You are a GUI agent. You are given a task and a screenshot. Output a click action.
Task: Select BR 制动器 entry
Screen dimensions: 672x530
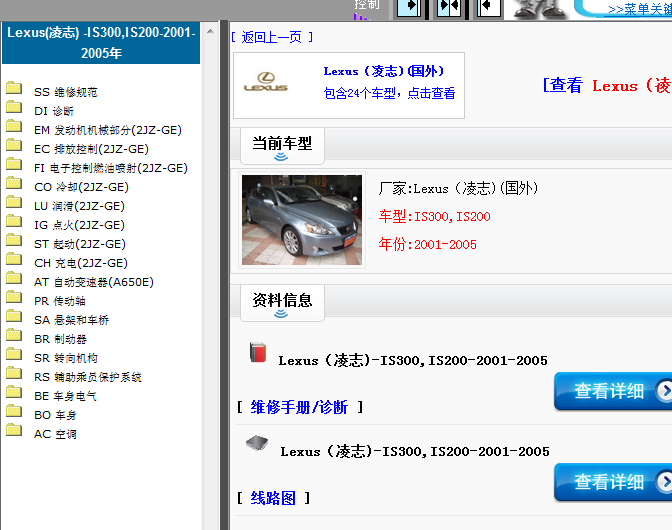pos(60,339)
